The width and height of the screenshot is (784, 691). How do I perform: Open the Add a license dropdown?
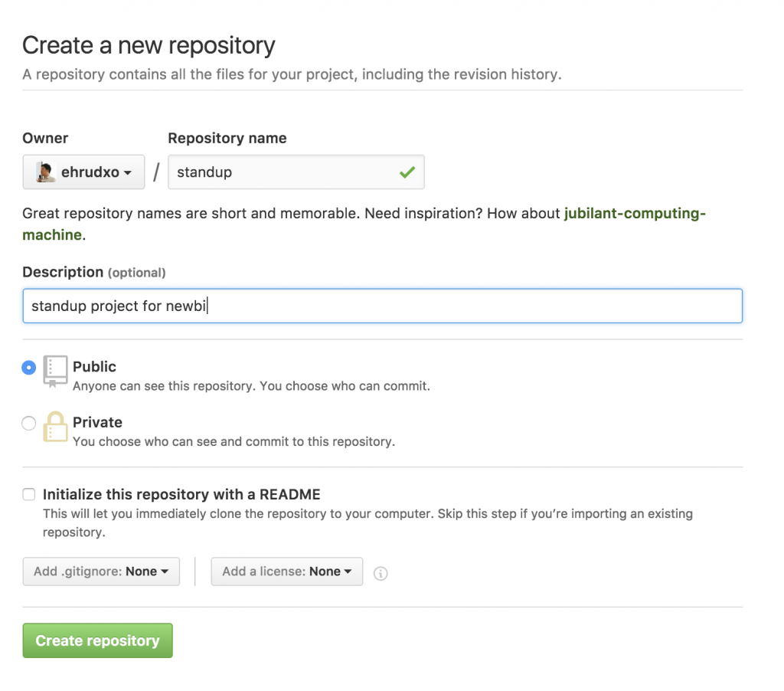point(286,571)
